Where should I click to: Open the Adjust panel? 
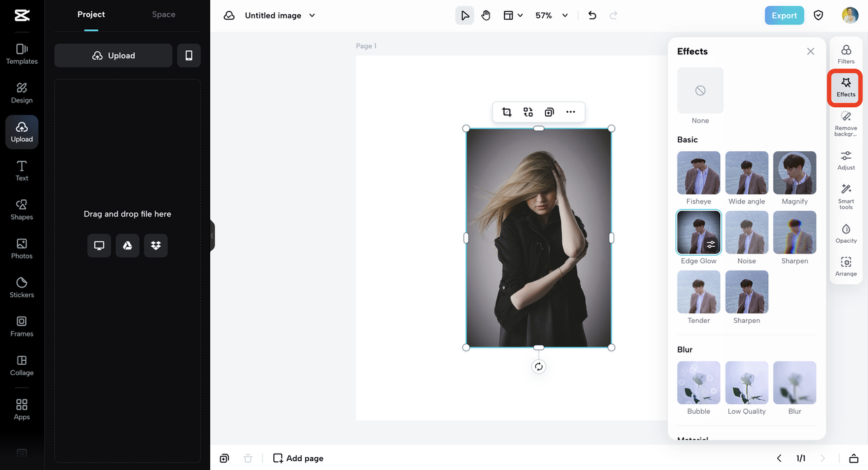[846, 160]
